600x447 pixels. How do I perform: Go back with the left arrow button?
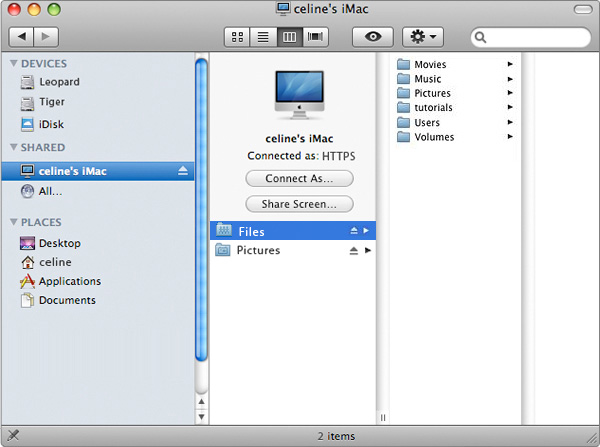click(x=21, y=37)
